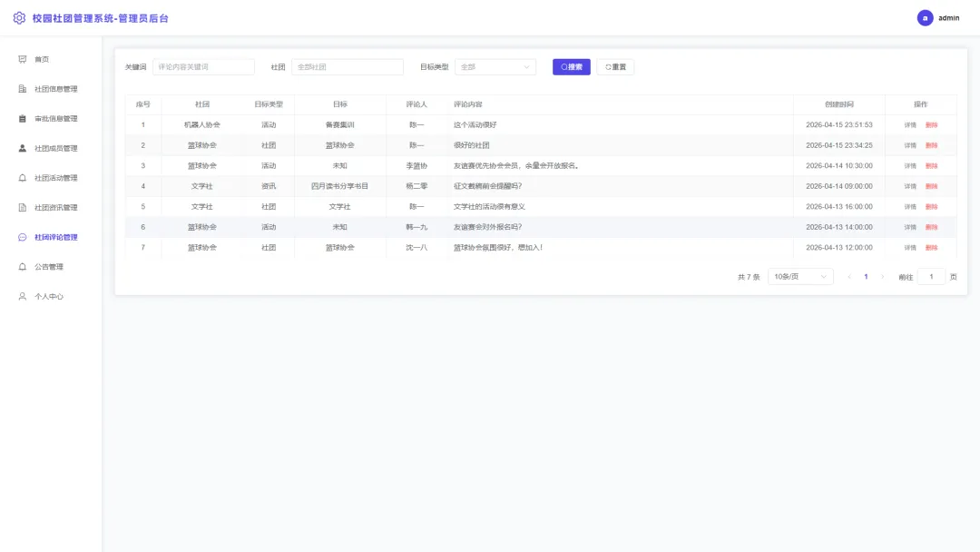Delete 韩一九's comment row
The image size is (980, 552).
(931, 228)
